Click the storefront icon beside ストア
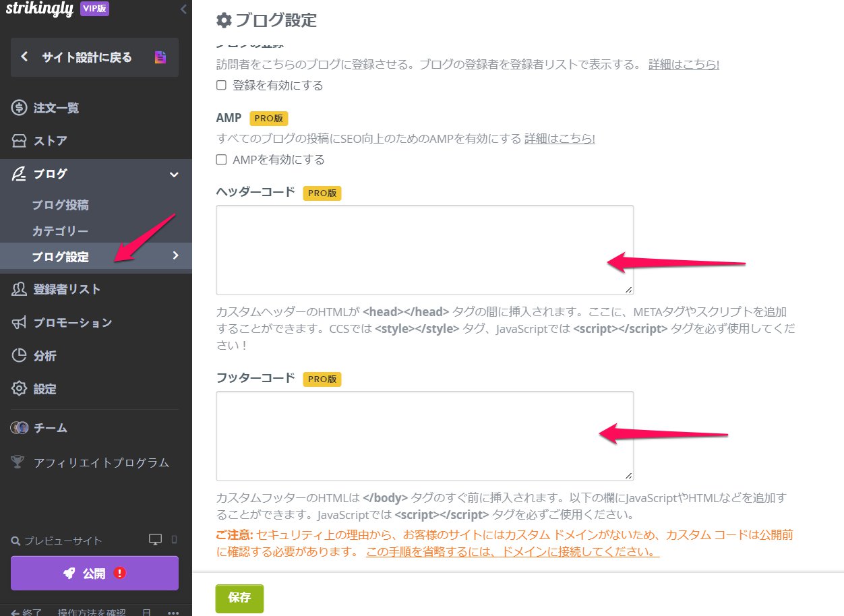The height and width of the screenshot is (616, 844). pyautogui.click(x=19, y=141)
